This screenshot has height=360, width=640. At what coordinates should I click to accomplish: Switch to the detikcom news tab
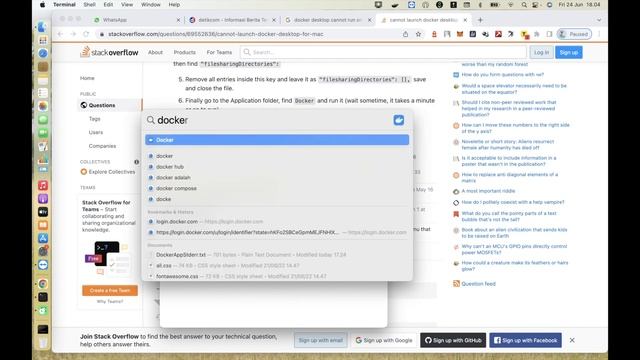[x=232, y=20]
